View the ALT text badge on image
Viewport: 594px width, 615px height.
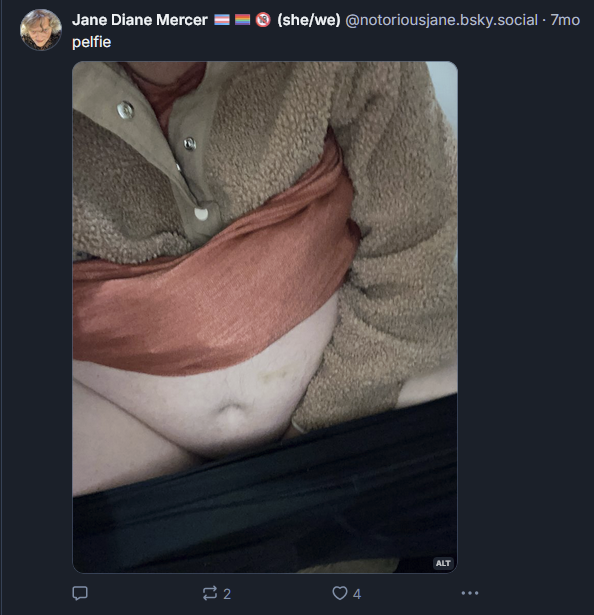[x=443, y=563]
